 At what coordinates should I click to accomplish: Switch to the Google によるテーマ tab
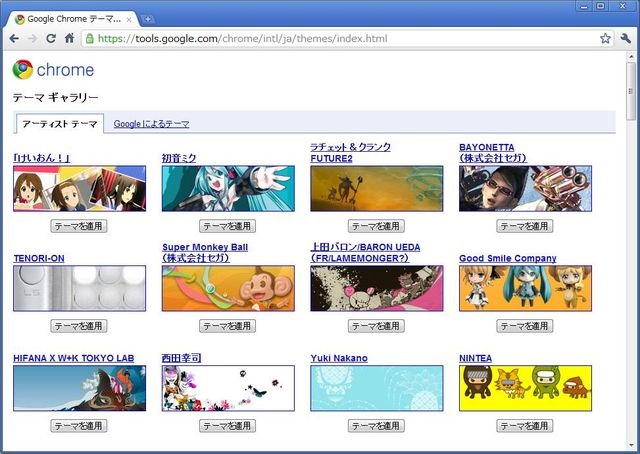click(151, 124)
